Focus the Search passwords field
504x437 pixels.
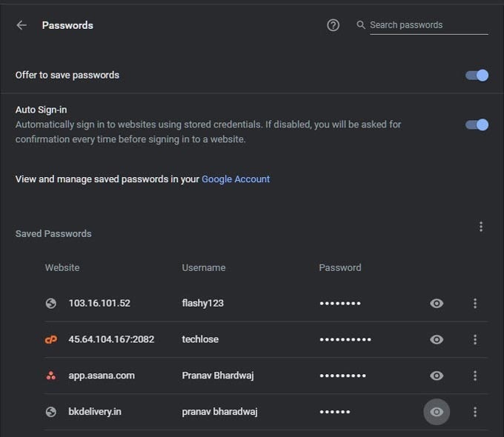(429, 25)
